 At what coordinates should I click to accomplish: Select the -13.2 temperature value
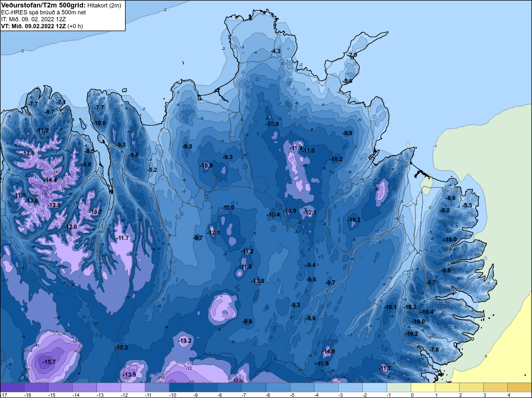pyautogui.click(x=185, y=341)
